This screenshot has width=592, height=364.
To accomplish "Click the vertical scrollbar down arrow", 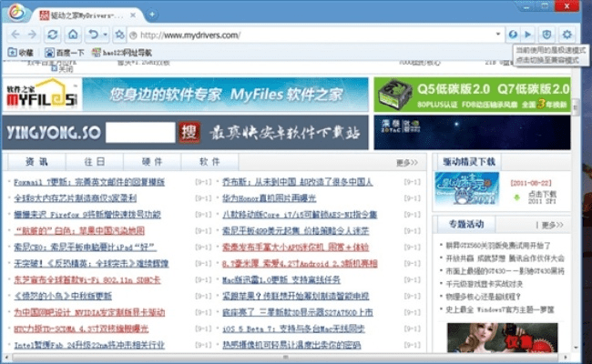I will coord(576,348).
